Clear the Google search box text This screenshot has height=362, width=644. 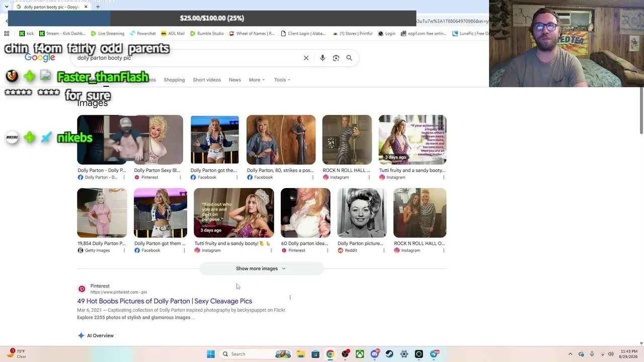click(306, 58)
